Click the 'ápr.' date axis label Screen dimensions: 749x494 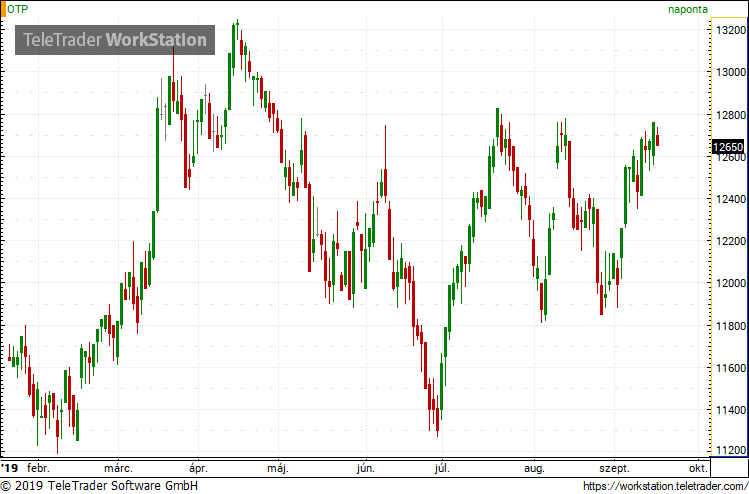tap(198, 468)
